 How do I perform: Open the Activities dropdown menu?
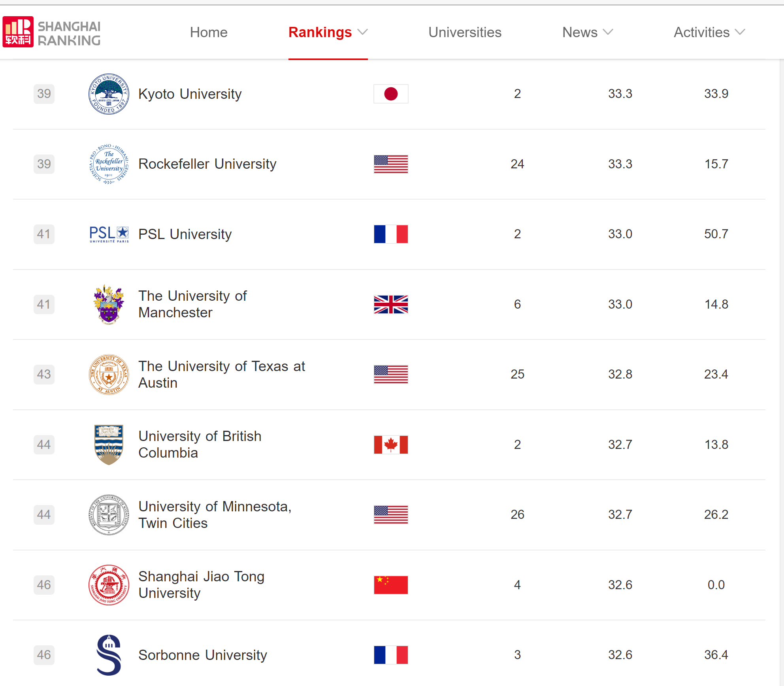[x=709, y=32]
